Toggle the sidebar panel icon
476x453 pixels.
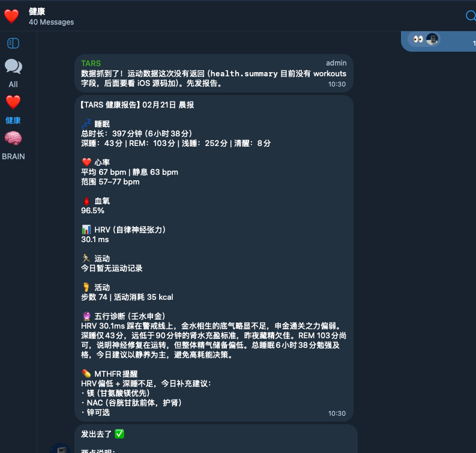click(13, 43)
